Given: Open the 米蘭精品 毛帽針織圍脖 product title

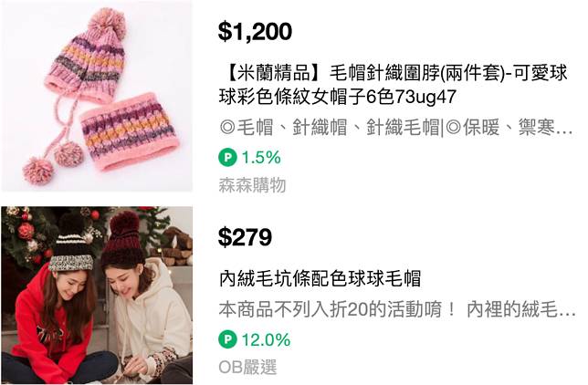Looking at the screenshot, I should pyautogui.click(x=393, y=85).
